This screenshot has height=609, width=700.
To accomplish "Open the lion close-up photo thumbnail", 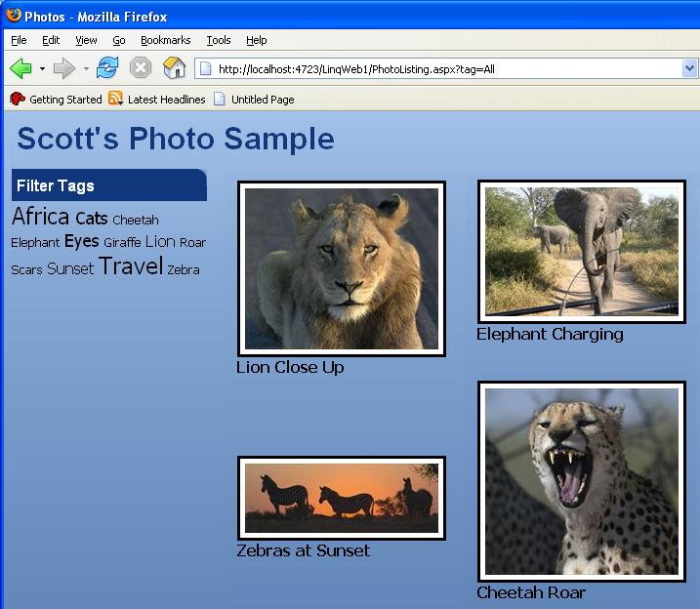I will [x=342, y=268].
